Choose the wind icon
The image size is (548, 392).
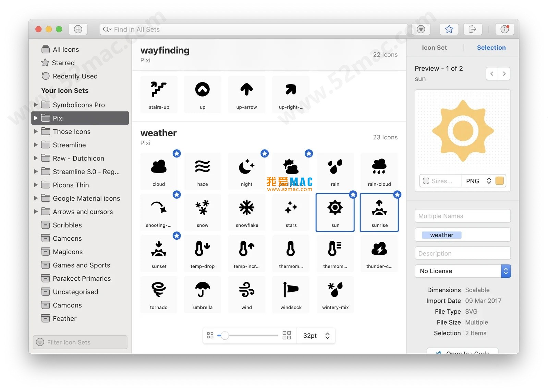click(x=247, y=294)
